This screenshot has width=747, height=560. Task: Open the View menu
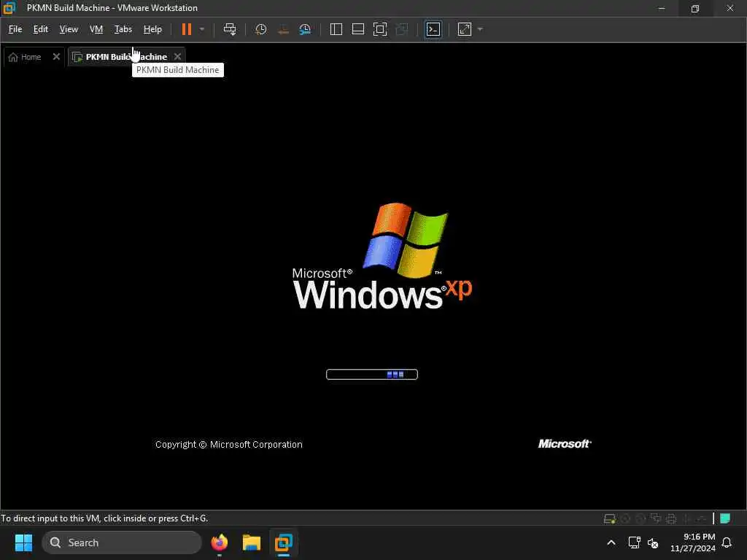[x=69, y=29]
